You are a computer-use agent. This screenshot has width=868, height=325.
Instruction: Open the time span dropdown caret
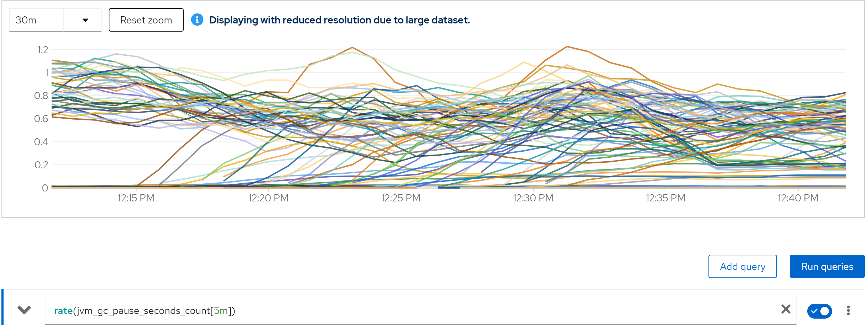click(85, 20)
